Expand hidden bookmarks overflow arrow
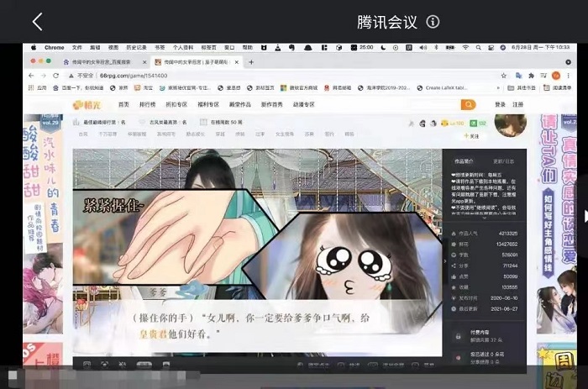This screenshot has height=389, width=588. 498,87
